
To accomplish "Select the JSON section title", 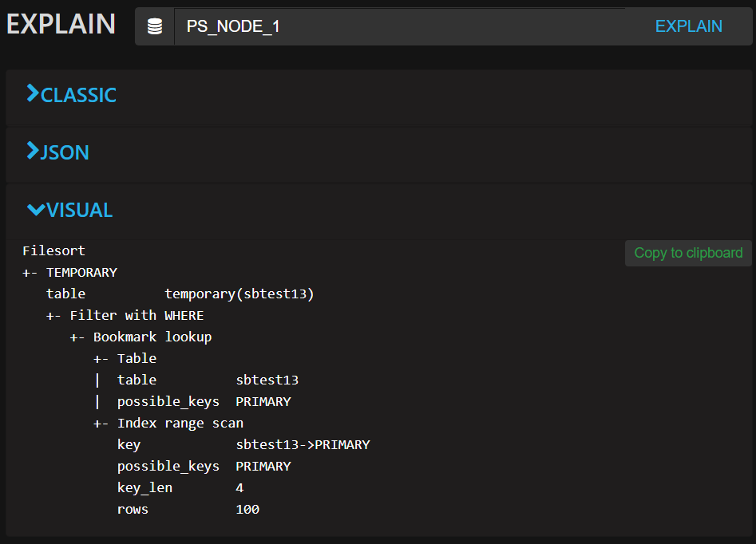I will (65, 152).
